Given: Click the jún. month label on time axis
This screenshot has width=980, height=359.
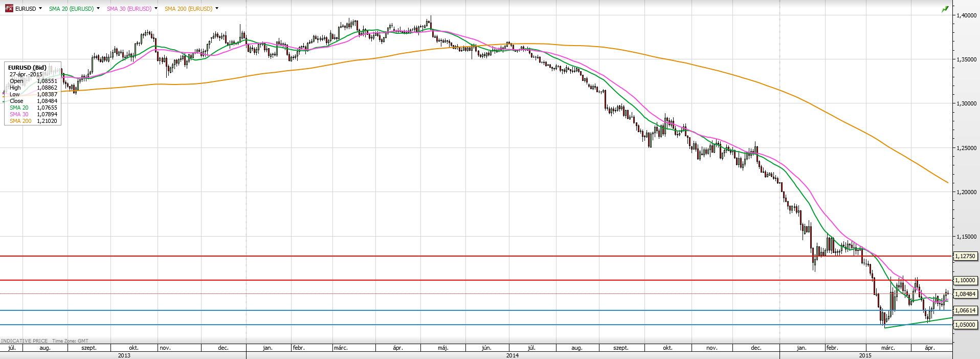Looking at the screenshot, I should pyautogui.click(x=486, y=348).
